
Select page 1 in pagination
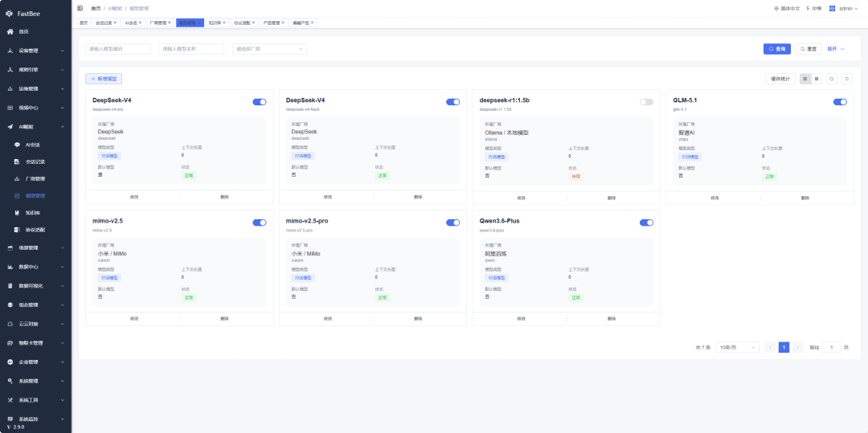coord(784,347)
